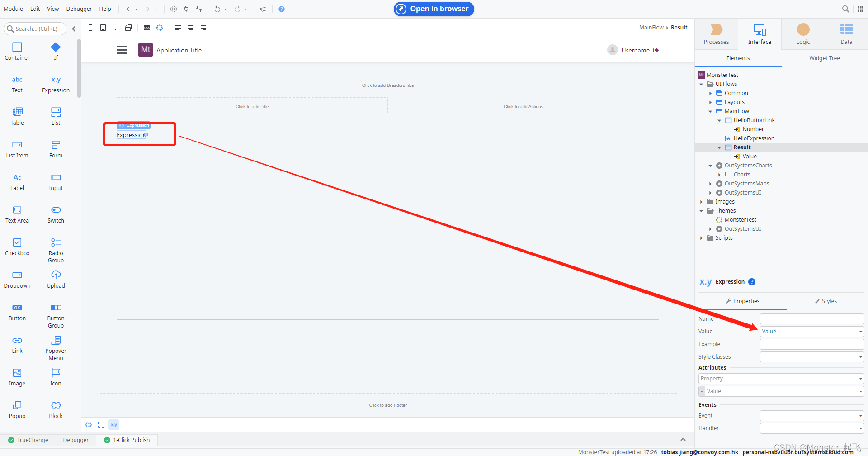Expand the bottom status panel chevron
This screenshot has width=868, height=456.
coord(683,440)
